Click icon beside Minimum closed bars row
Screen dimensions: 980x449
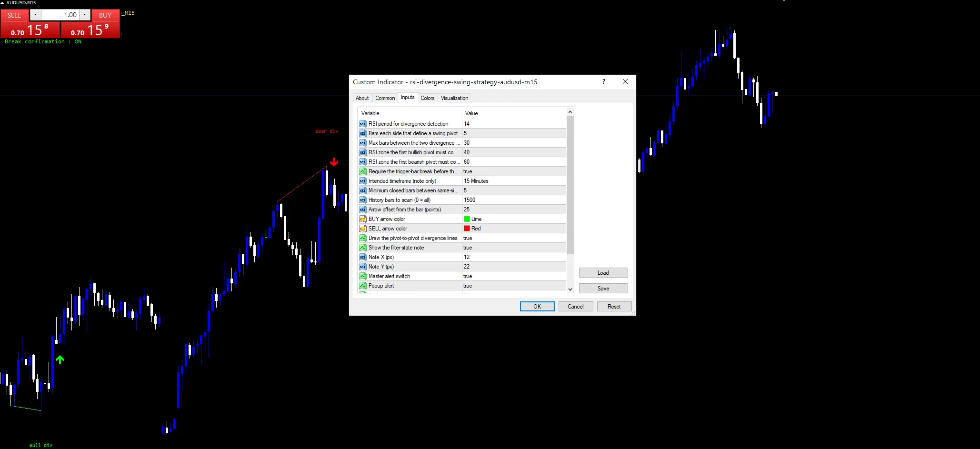(x=363, y=190)
